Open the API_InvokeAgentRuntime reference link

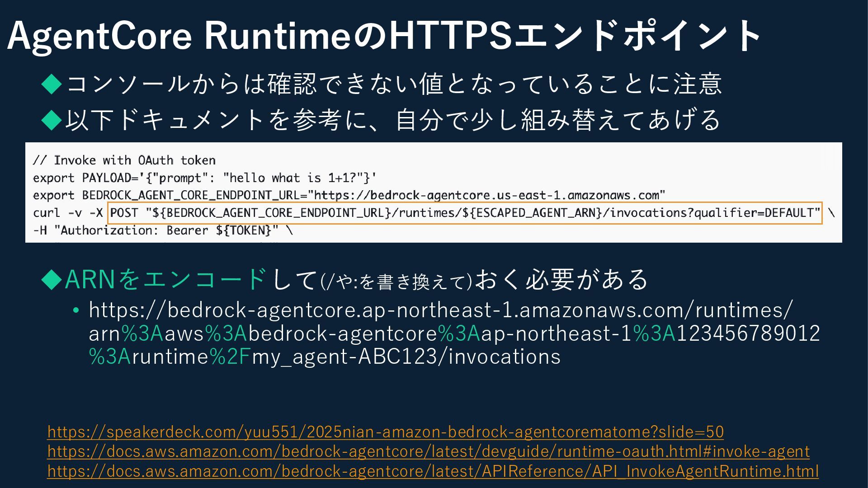pyautogui.click(x=433, y=471)
